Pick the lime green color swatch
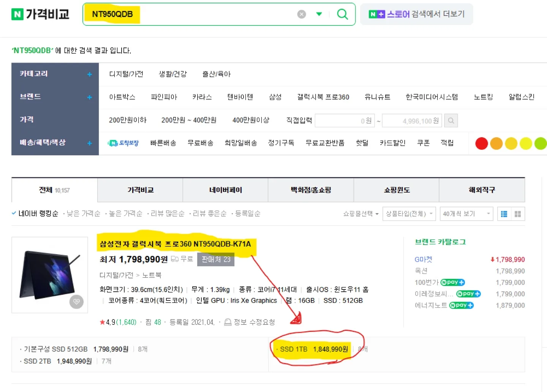The image size is (547, 392). tap(541, 144)
